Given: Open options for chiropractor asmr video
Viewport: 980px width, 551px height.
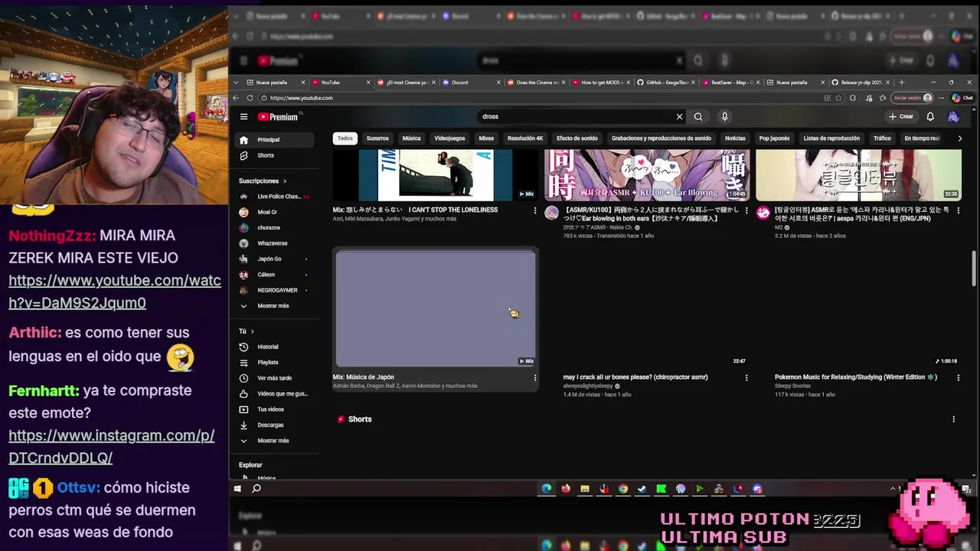Looking at the screenshot, I should tap(746, 377).
